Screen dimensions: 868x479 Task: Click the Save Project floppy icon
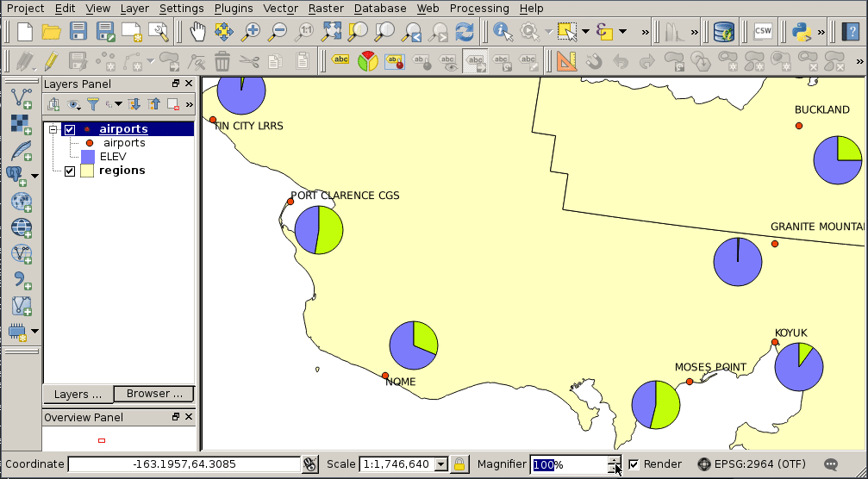[78, 33]
